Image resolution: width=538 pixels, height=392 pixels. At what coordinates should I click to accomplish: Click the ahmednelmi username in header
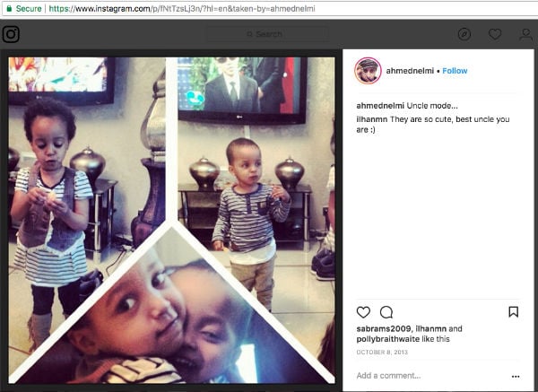(410, 71)
